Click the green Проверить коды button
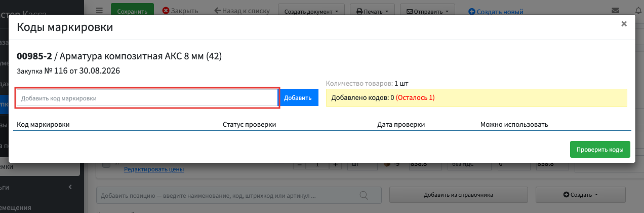The image size is (644, 213). 600,150
